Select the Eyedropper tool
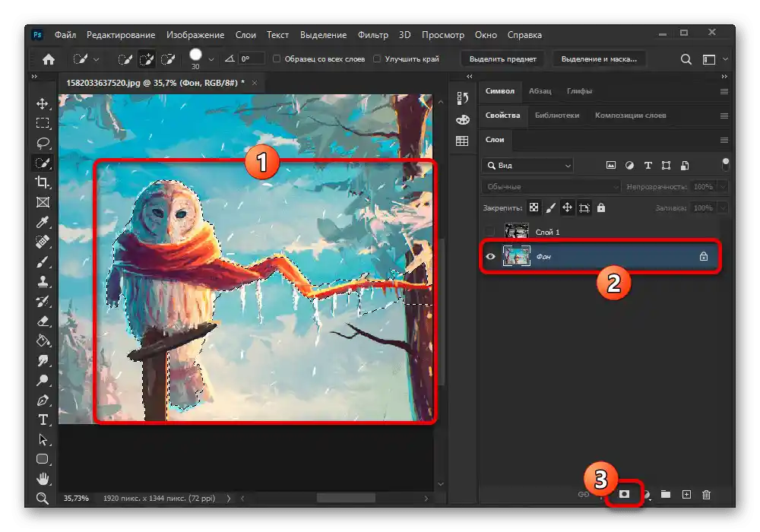This screenshot has height=532, width=760. [43, 223]
